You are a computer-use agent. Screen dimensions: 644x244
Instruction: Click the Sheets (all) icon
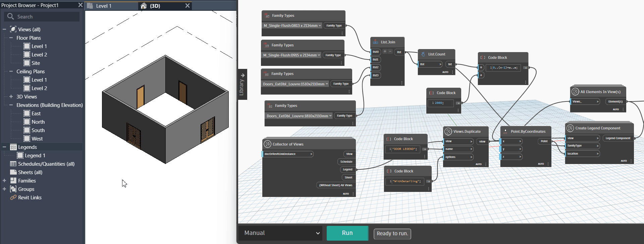[x=13, y=172]
